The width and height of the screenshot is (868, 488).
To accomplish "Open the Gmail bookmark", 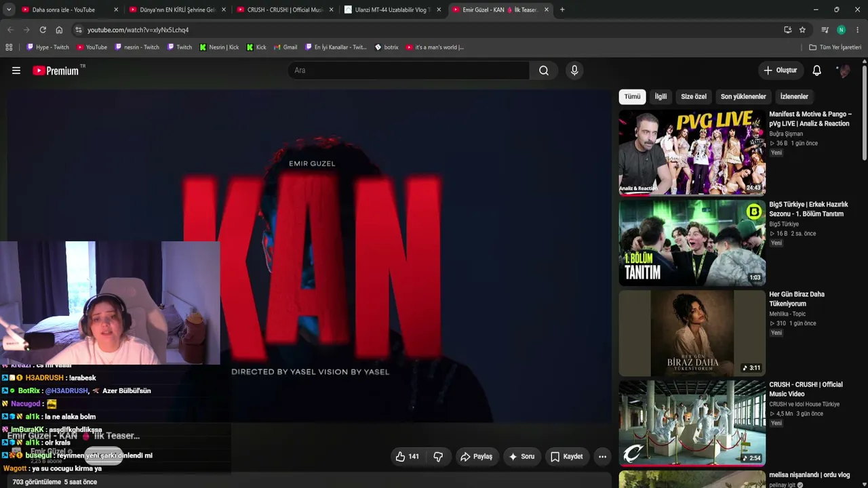I will point(285,47).
